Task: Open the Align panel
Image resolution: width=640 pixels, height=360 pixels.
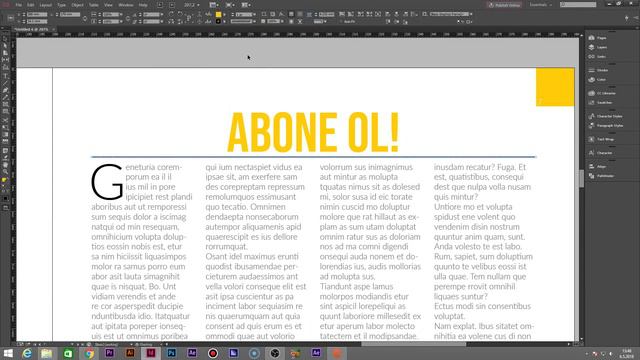Action: click(x=597, y=167)
